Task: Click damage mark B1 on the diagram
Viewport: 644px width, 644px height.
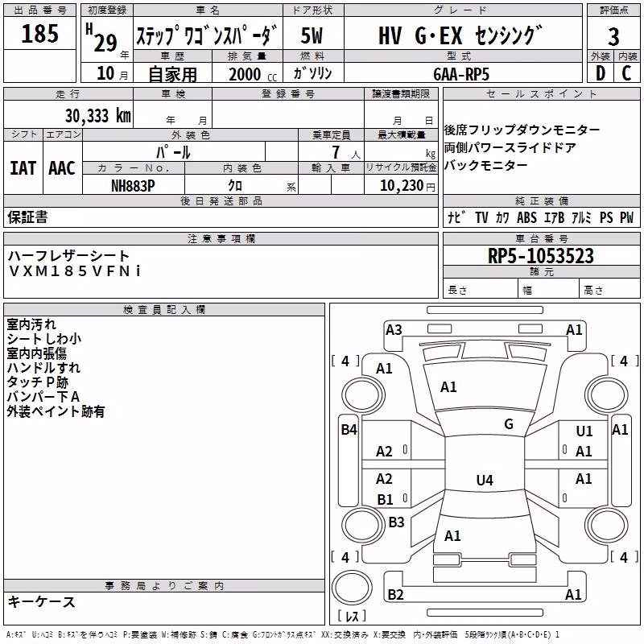Action: (x=385, y=500)
